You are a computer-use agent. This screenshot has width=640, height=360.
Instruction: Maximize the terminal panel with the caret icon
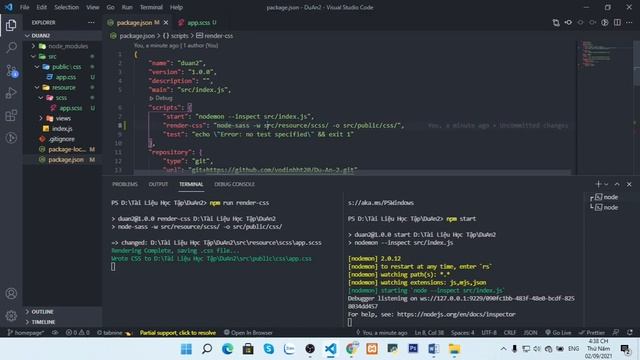(617, 184)
